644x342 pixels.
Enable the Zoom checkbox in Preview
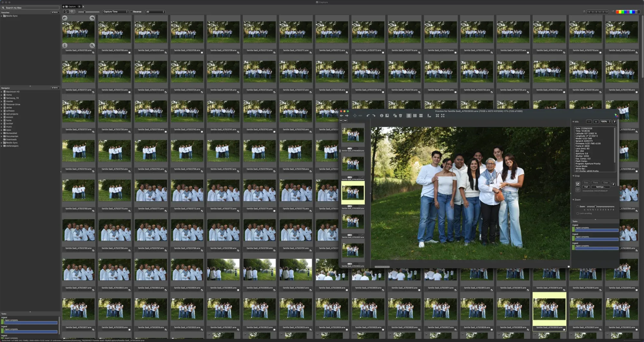click(x=578, y=206)
